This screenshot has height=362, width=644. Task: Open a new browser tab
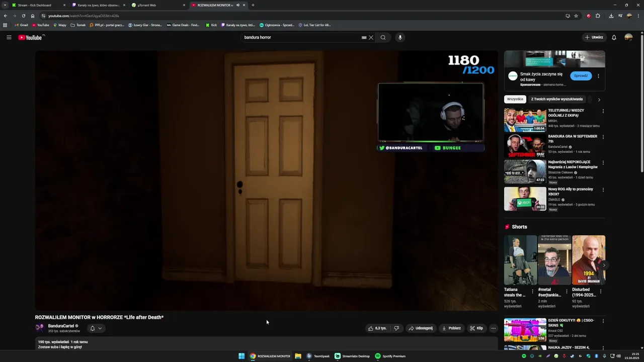coord(253,5)
